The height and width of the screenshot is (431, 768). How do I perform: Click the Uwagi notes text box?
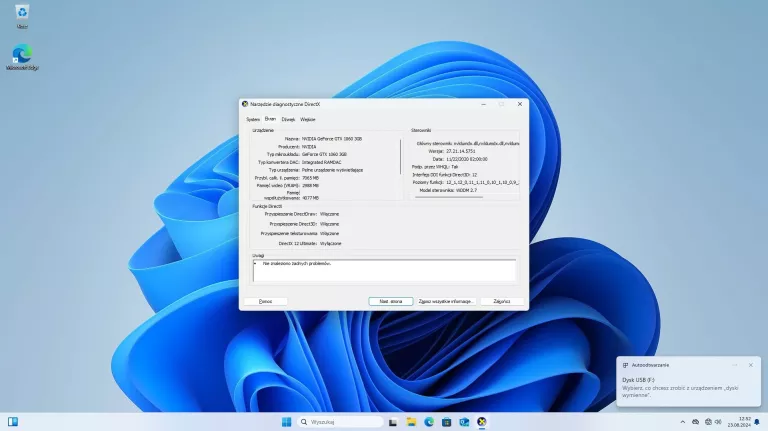coord(384,270)
